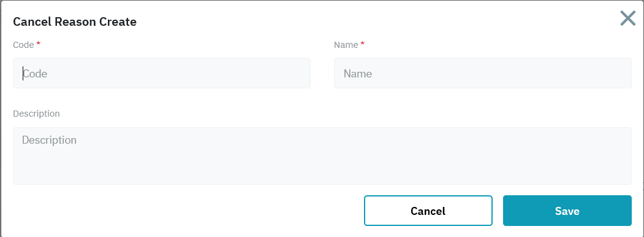The image size is (644, 237).
Task: Close the Cancel Reason Create dialog
Action: click(627, 18)
